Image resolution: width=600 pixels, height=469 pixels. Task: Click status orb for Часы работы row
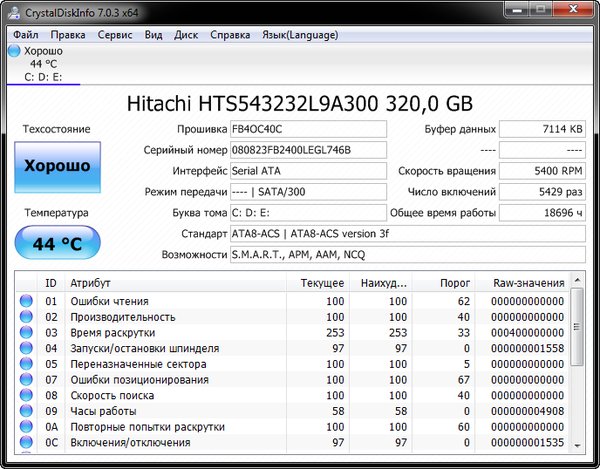pyautogui.click(x=26, y=411)
